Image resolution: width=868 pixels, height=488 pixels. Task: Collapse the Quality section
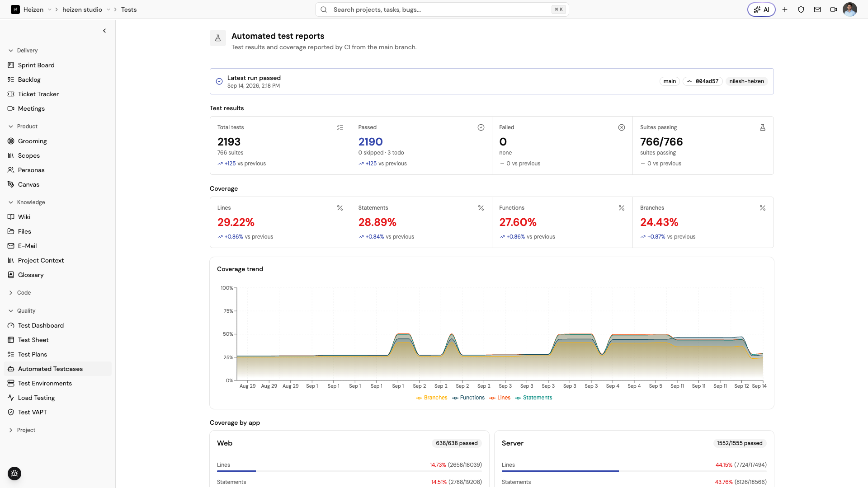point(22,311)
